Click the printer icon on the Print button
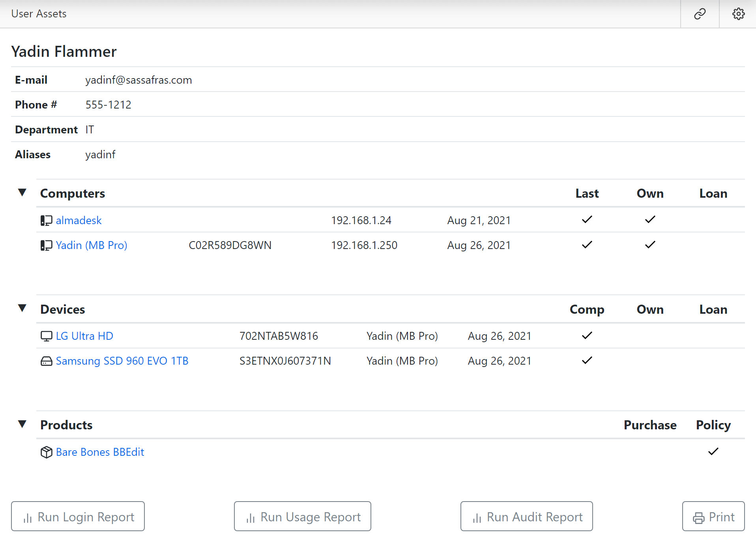 [x=699, y=516]
